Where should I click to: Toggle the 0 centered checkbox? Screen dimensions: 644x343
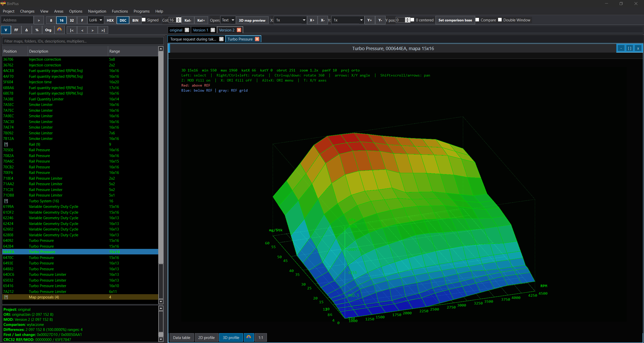point(412,20)
